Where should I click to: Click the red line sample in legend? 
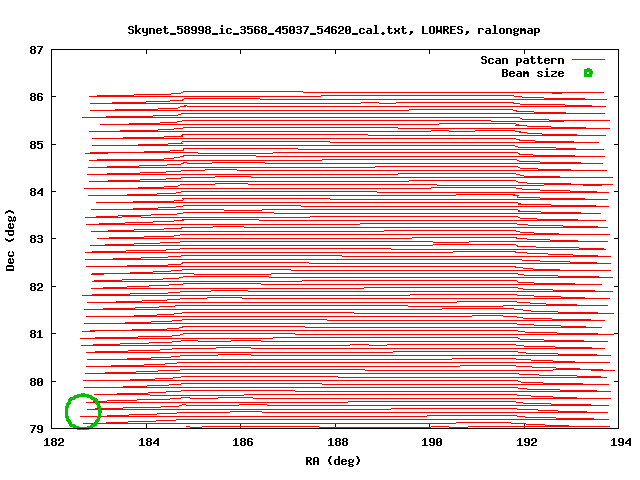588,60
